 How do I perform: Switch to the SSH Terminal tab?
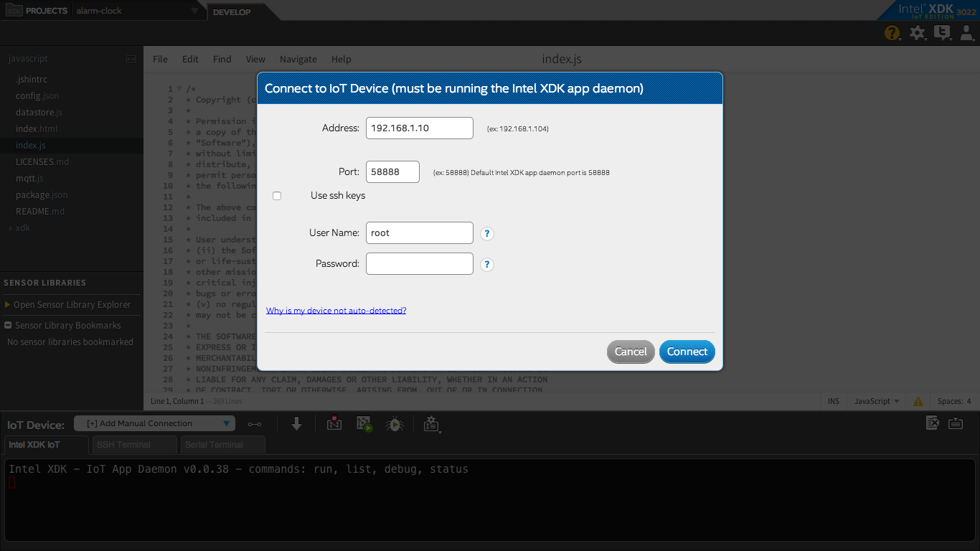click(134, 445)
